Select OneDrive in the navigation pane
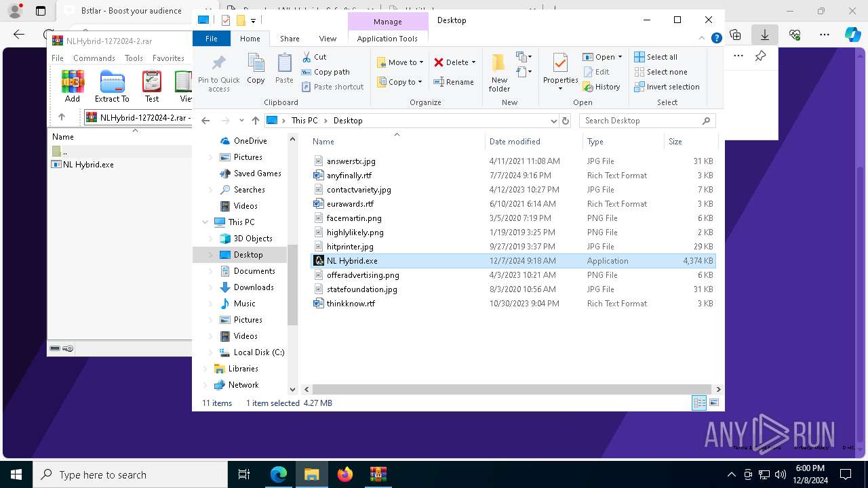The image size is (868, 488). 250,141
